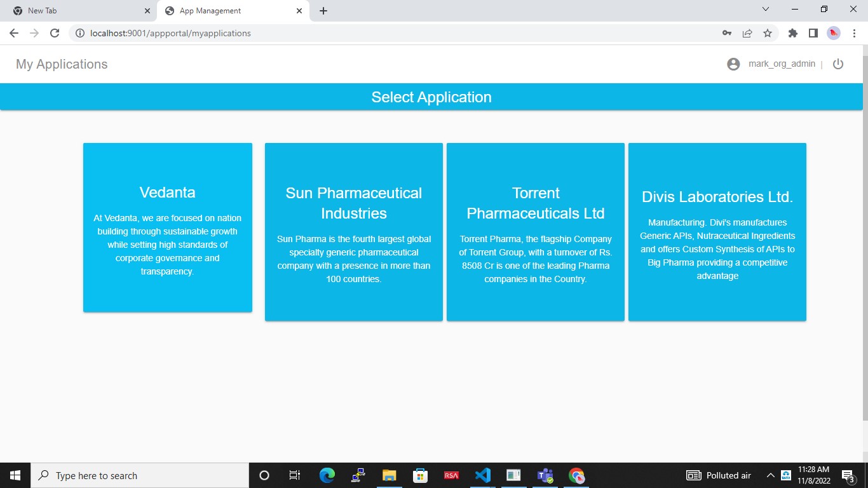Go back with the browser back arrow

[x=14, y=33]
